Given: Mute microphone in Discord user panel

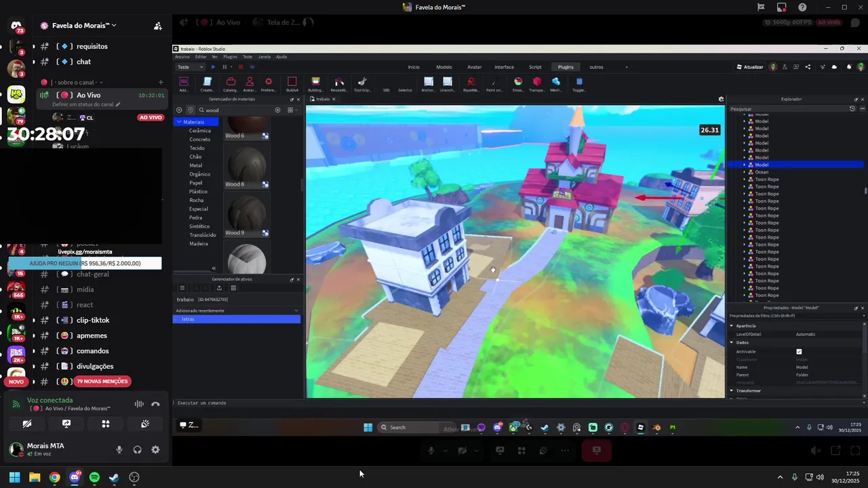Looking at the screenshot, I should pyautogui.click(x=119, y=449).
